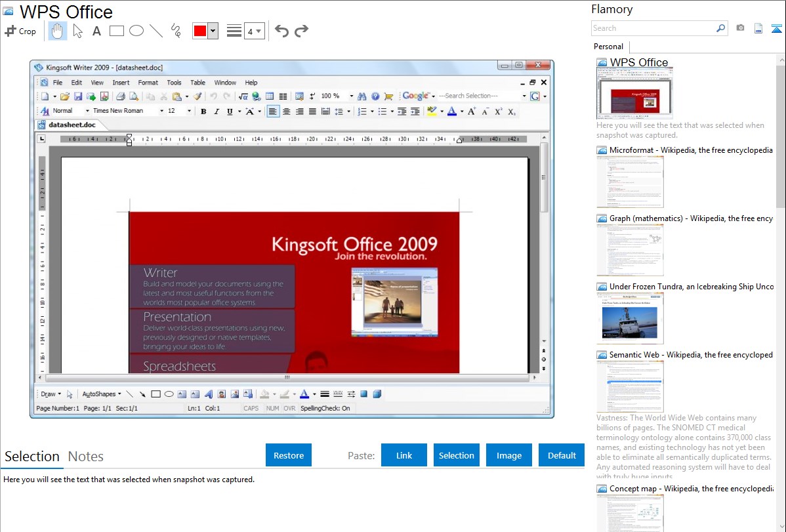The width and height of the screenshot is (786, 532).
Task: Toggle superscript X² in Writer
Action: 498,112
